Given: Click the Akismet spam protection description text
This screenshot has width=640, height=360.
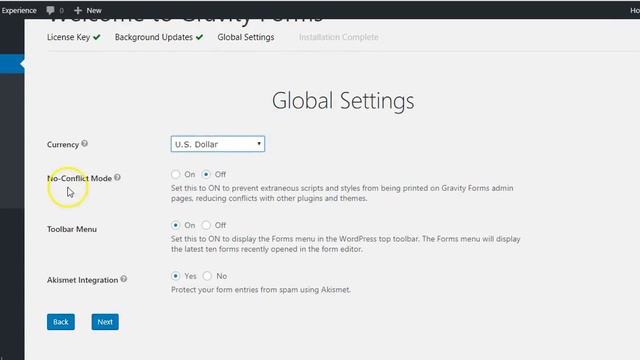Looking at the screenshot, I should 261,290.
